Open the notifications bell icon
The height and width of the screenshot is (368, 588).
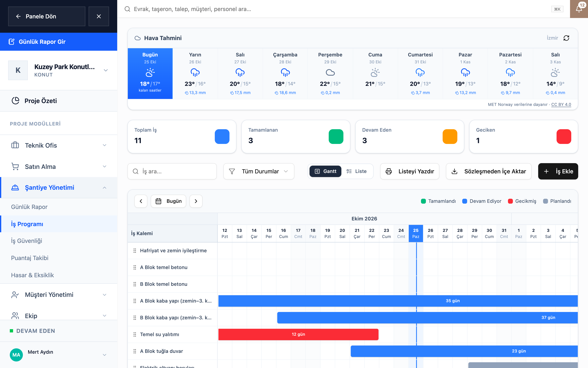(x=579, y=9)
